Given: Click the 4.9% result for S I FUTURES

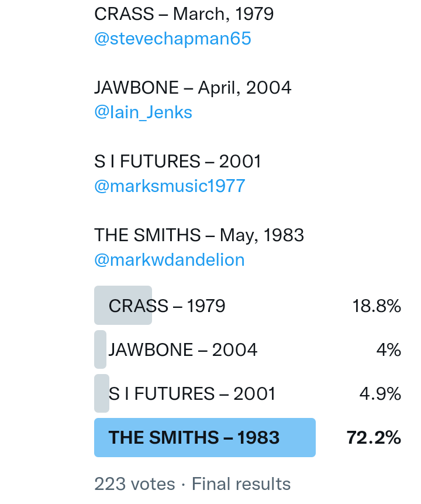Looking at the screenshot, I should 380,393.
